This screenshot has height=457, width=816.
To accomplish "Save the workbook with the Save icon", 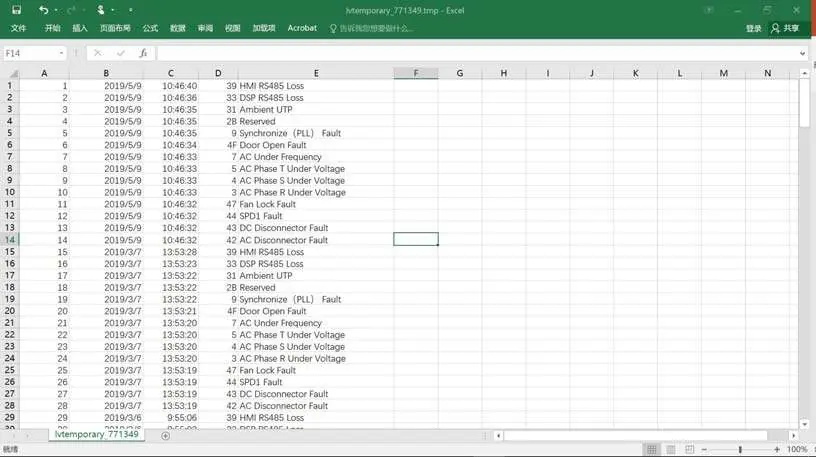I will [16, 10].
